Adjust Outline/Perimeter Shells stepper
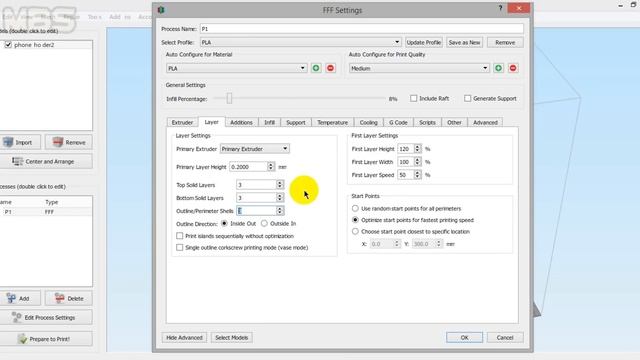Screen dimensions: 640x360 point(280,211)
